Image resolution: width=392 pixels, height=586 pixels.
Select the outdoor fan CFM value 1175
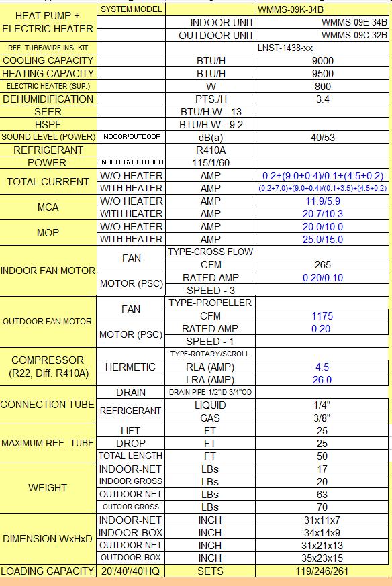tap(322, 315)
